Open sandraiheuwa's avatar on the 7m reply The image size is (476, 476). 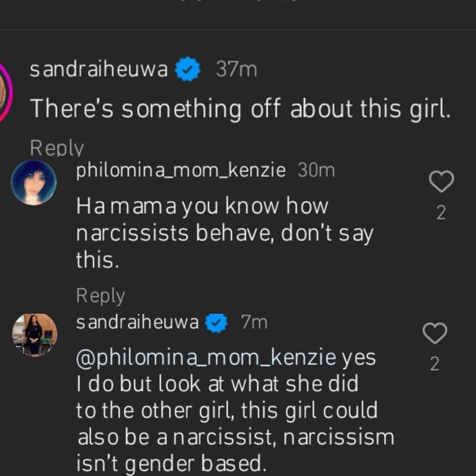(34, 335)
